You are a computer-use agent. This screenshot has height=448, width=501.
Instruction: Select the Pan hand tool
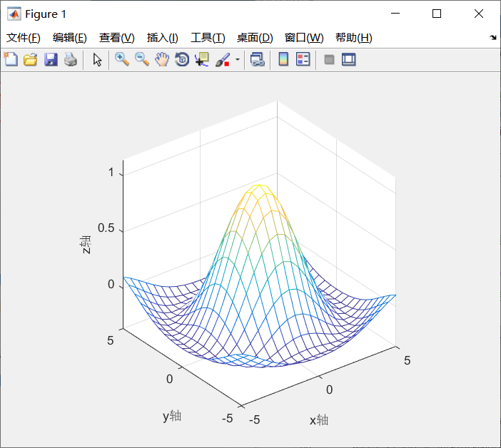click(162, 59)
